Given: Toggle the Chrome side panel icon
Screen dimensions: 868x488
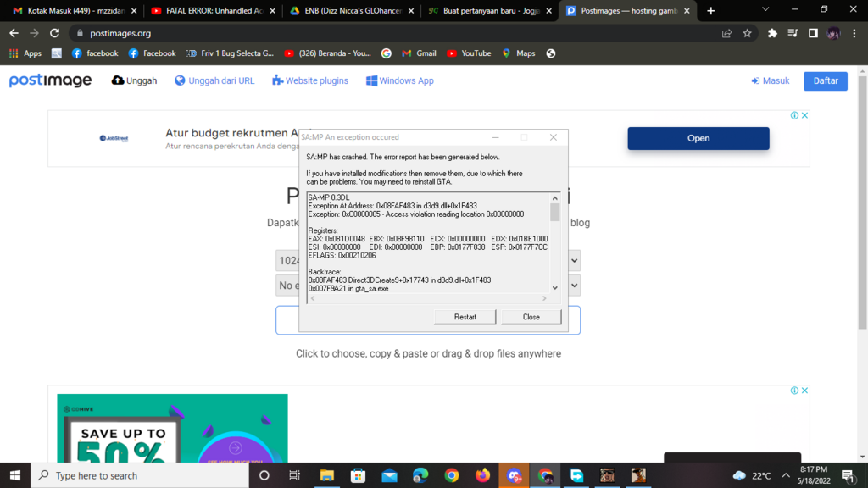Looking at the screenshot, I should click(813, 33).
